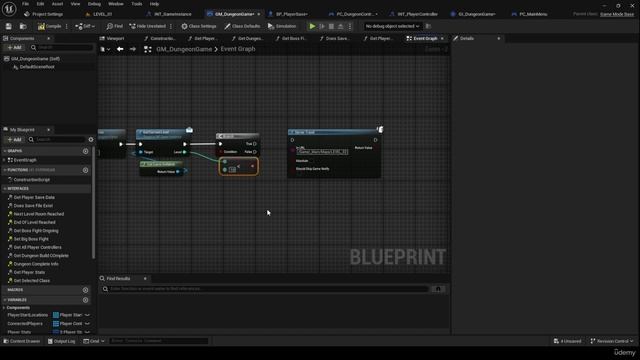The image size is (640, 360).
Task: Click the Components panel search field
Action: (62, 47)
